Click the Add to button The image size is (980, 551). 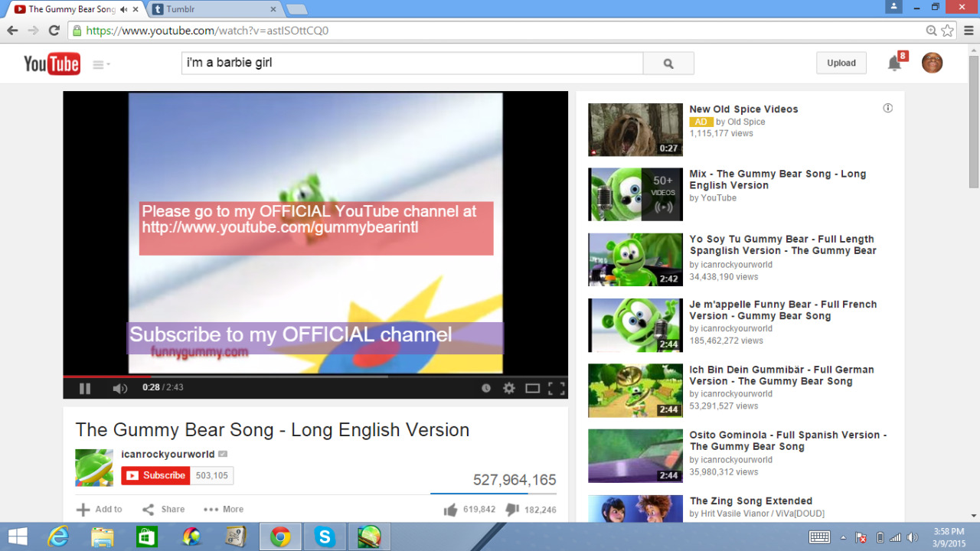pyautogui.click(x=100, y=509)
